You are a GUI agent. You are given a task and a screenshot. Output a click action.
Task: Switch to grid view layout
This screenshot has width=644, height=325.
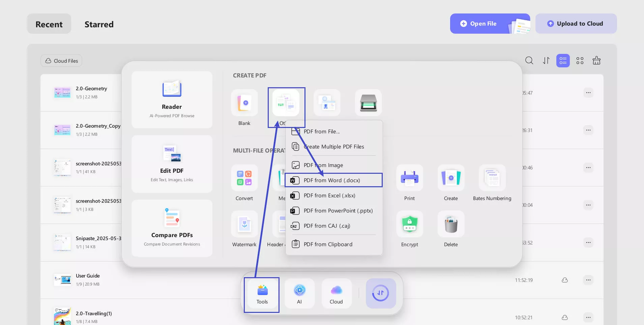pyautogui.click(x=580, y=61)
